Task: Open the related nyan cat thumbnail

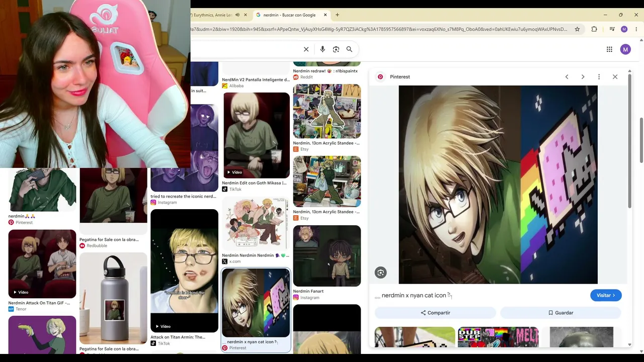Action: [415, 337]
